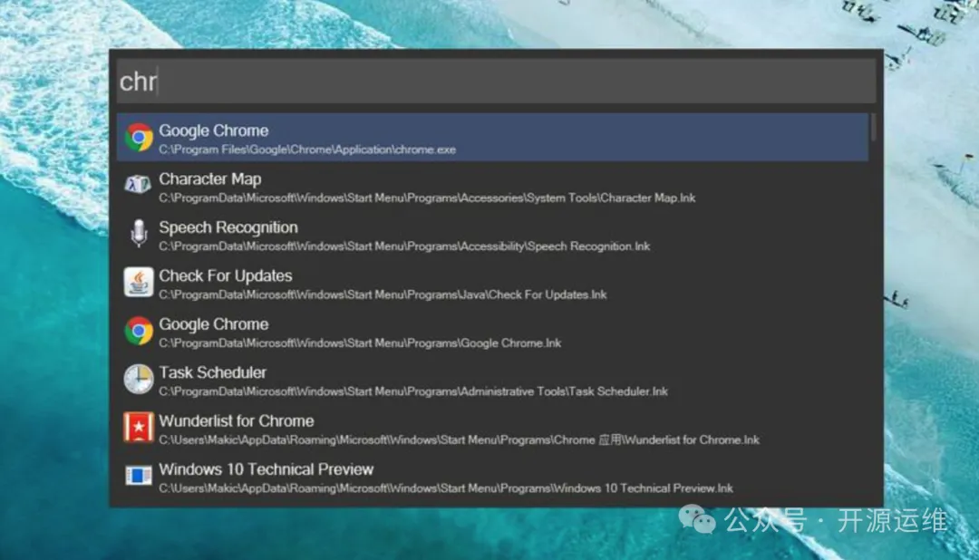Click the Chrome icon of the Start Menu shortcut
Screen dimensions: 979x560
tap(139, 331)
